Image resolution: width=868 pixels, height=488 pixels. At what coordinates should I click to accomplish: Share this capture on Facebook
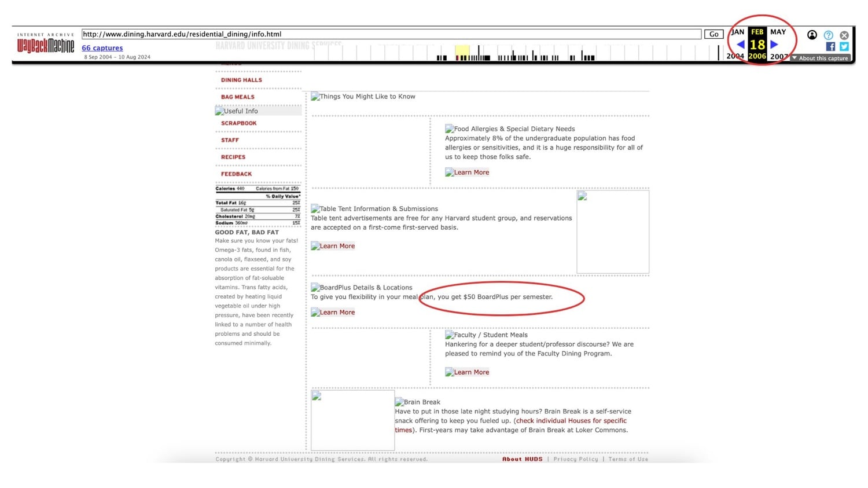coord(830,46)
